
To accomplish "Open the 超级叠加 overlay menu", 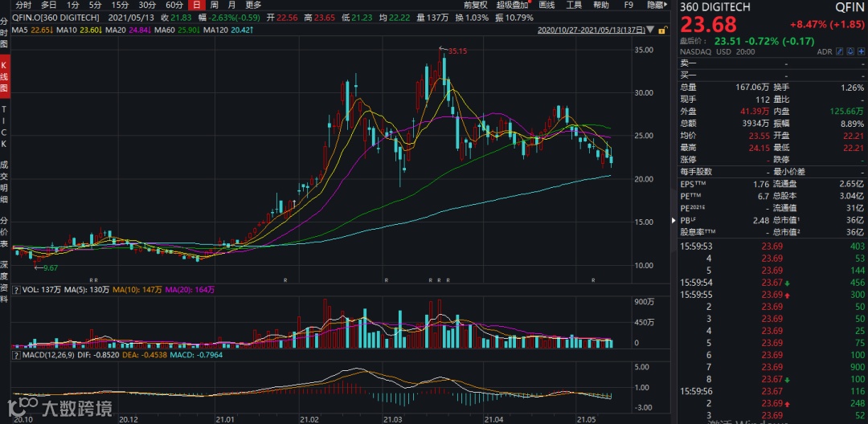I will point(513,6).
